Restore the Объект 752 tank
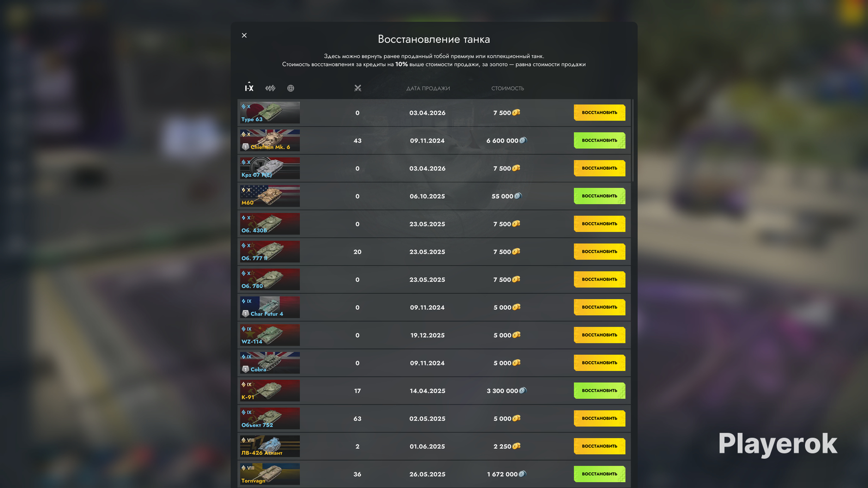This screenshot has height=488, width=868. pyautogui.click(x=599, y=419)
